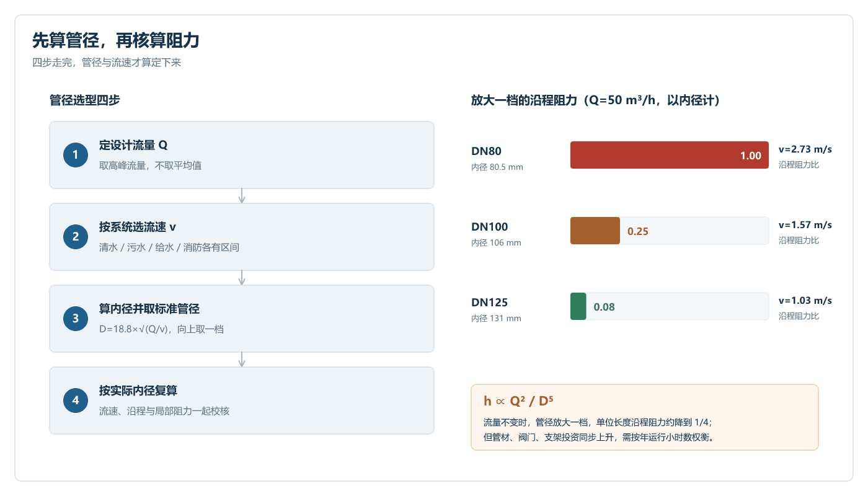This screenshot has width=868, height=496.
Task: Click the step 3 number circle
Action: pos(76,319)
